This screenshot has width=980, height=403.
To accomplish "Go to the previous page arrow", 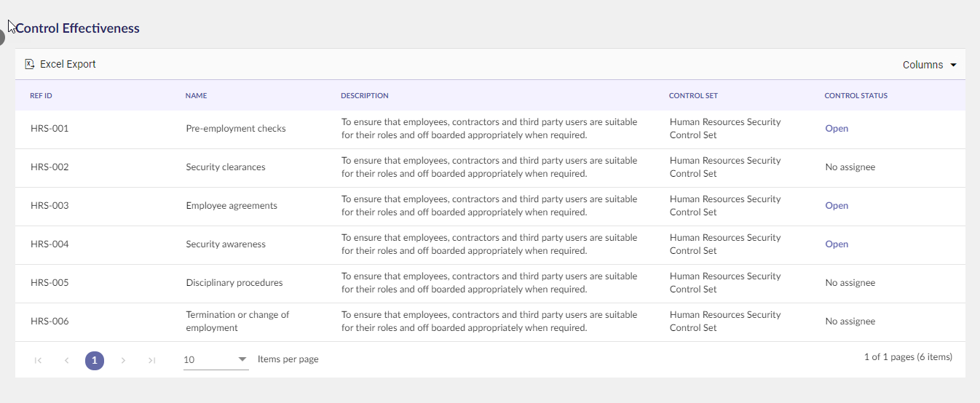I will coord(66,360).
